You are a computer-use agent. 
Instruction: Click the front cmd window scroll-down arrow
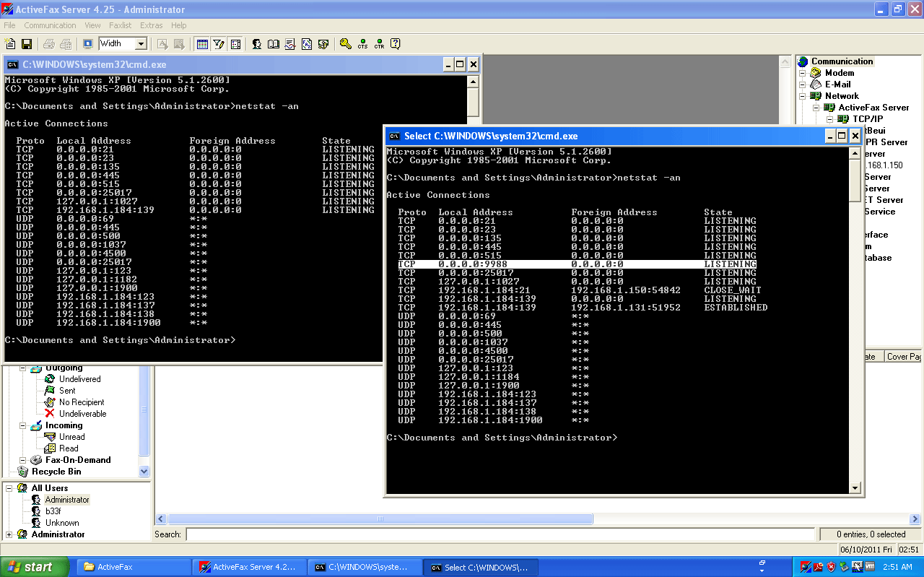tap(855, 488)
